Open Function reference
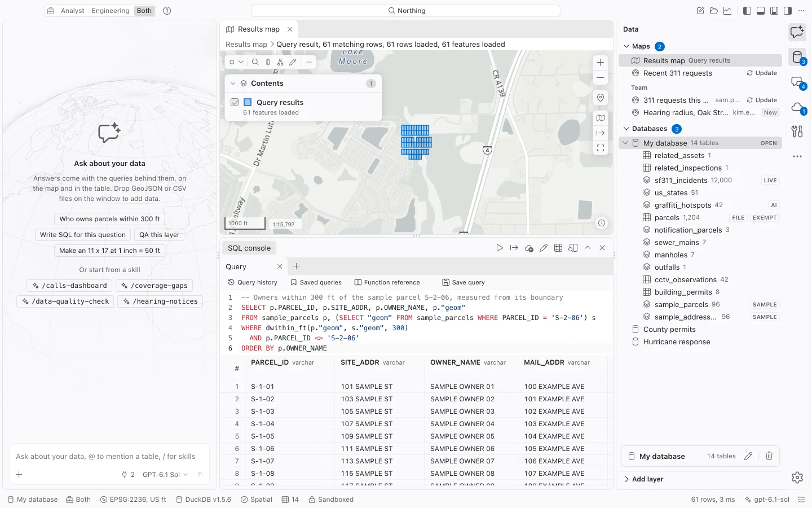Viewport: 812px width, 508px height. (x=387, y=282)
